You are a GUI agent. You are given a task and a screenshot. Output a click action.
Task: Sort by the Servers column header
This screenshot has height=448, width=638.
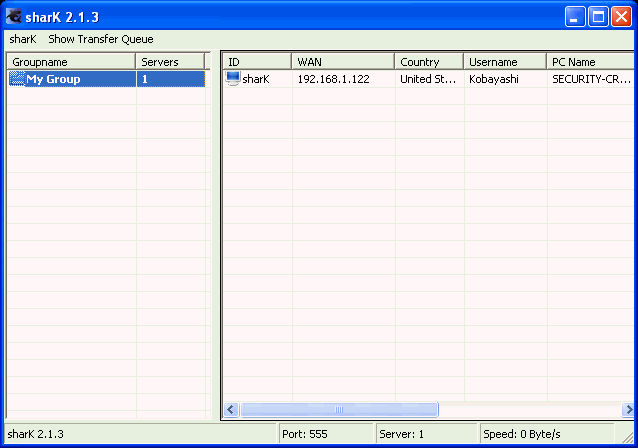click(170, 62)
